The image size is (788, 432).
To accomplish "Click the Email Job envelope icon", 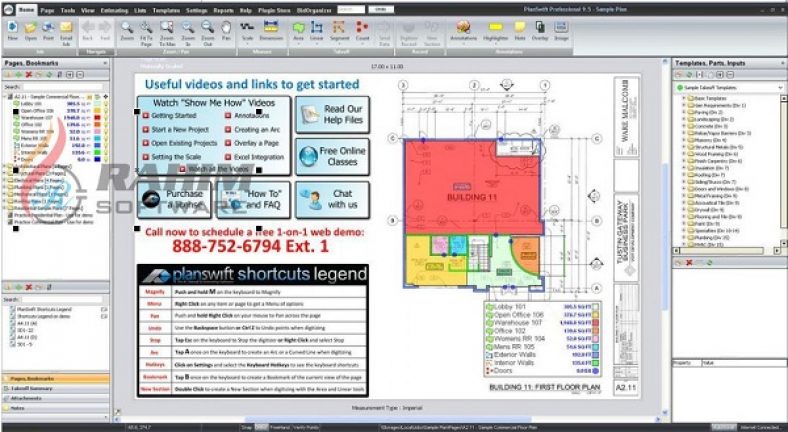I will tap(66, 28).
